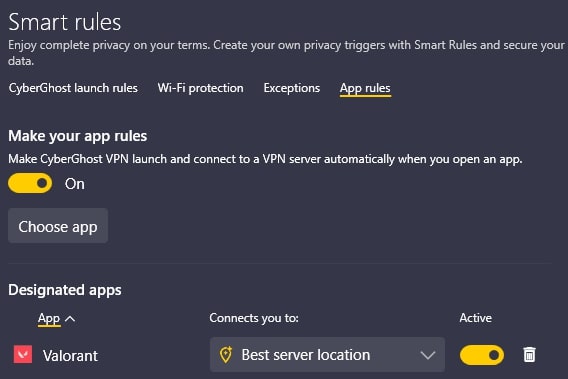This screenshot has height=379, width=568.
Task: Click the Make your app rules heading
Action: [x=78, y=136]
